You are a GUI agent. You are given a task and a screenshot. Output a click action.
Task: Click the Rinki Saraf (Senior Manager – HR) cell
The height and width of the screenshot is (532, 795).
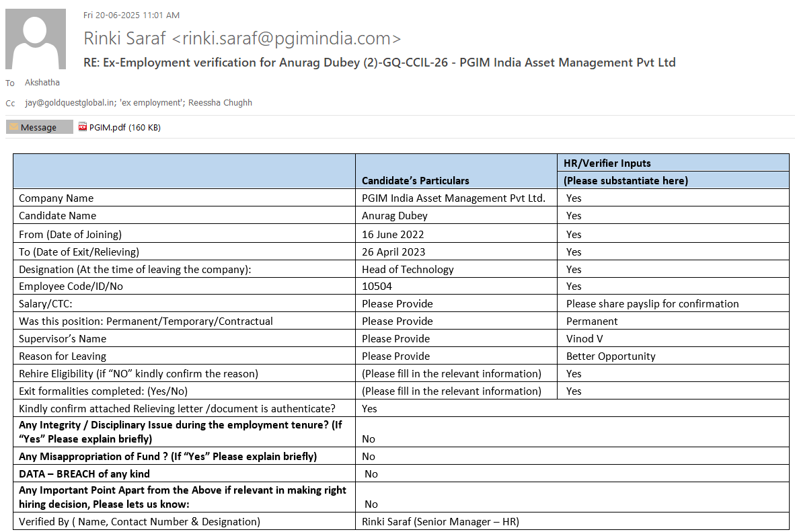(440, 521)
